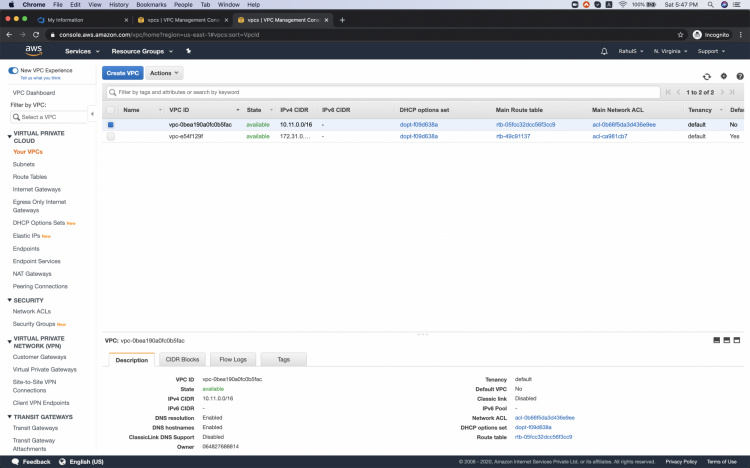750x468 pixels.
Task: Expand the N. Virginia region menu
Action: coord(667,51)
